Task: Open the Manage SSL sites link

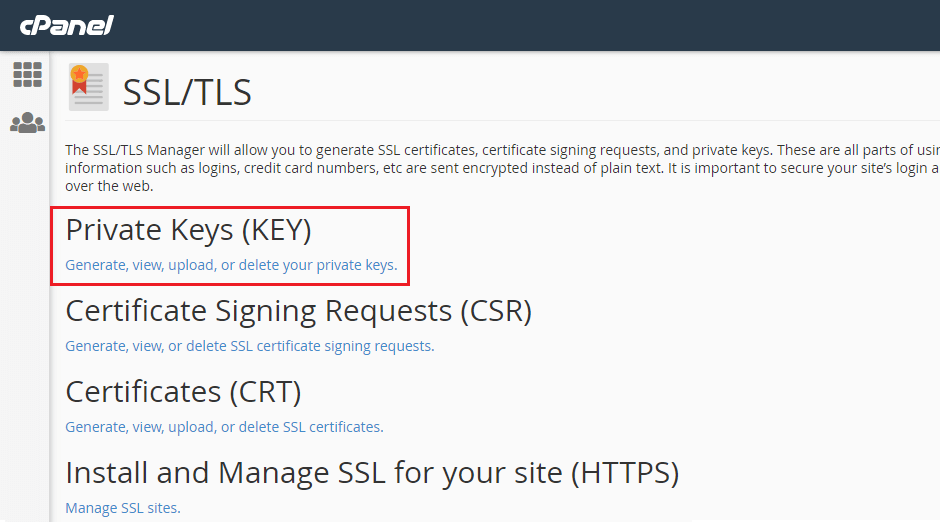Action: pos(123,508)
